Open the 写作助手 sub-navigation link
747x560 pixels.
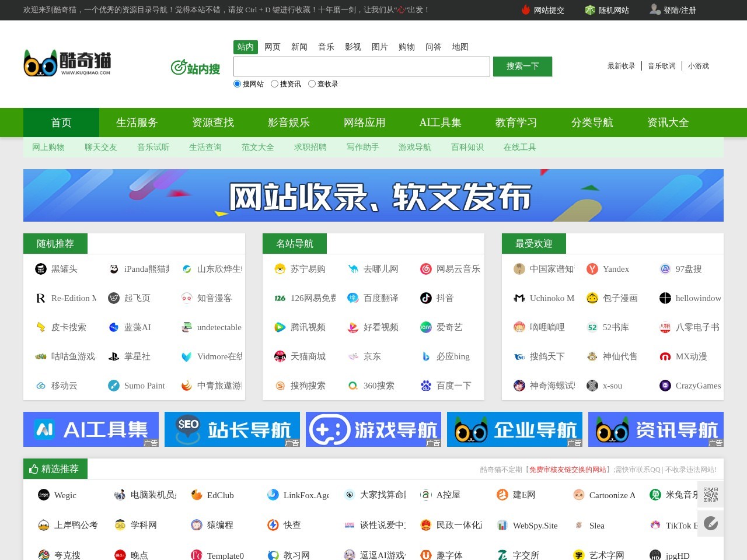(x=363, y=147)
